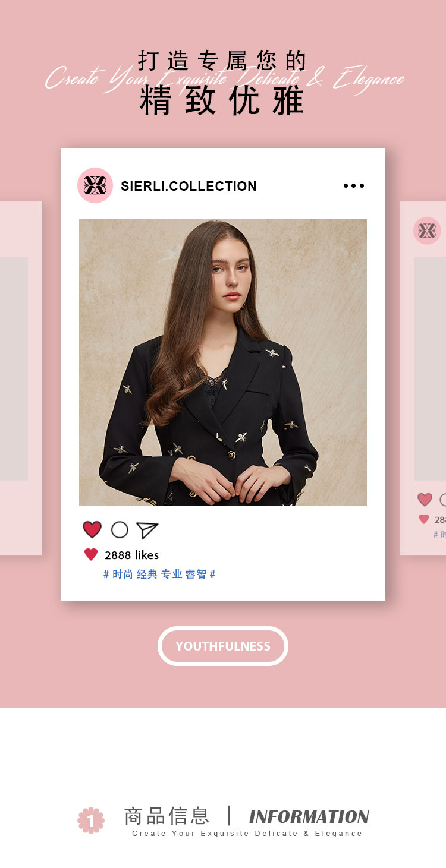The height and width of the screenshot is (868, 446).
Task: Click the circle comment icon
Action: [120, 530]
